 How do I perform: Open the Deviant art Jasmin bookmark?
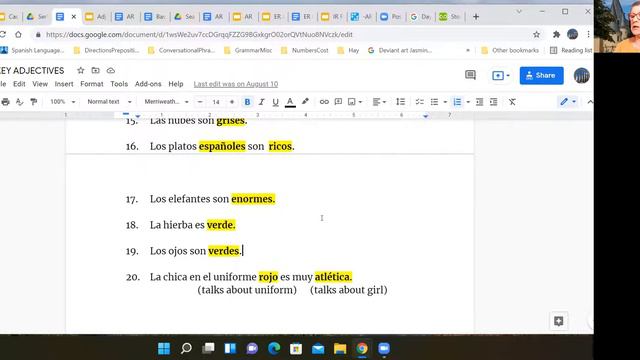coord(400,50)
